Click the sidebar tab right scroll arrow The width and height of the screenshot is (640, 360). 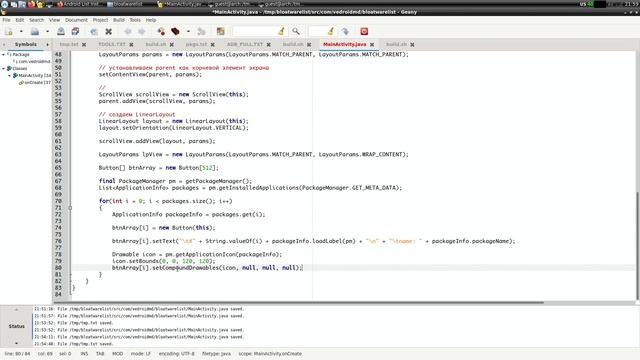[47, 44]
